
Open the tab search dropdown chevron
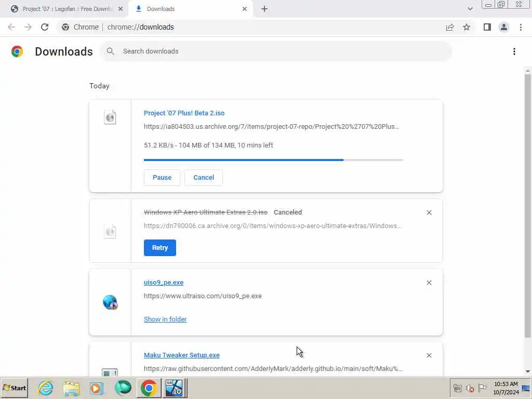(x=470, y=9)
